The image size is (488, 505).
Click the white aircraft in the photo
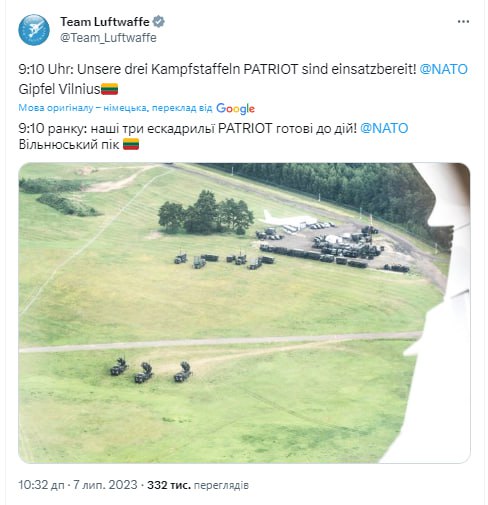click(x=288, y=220)
